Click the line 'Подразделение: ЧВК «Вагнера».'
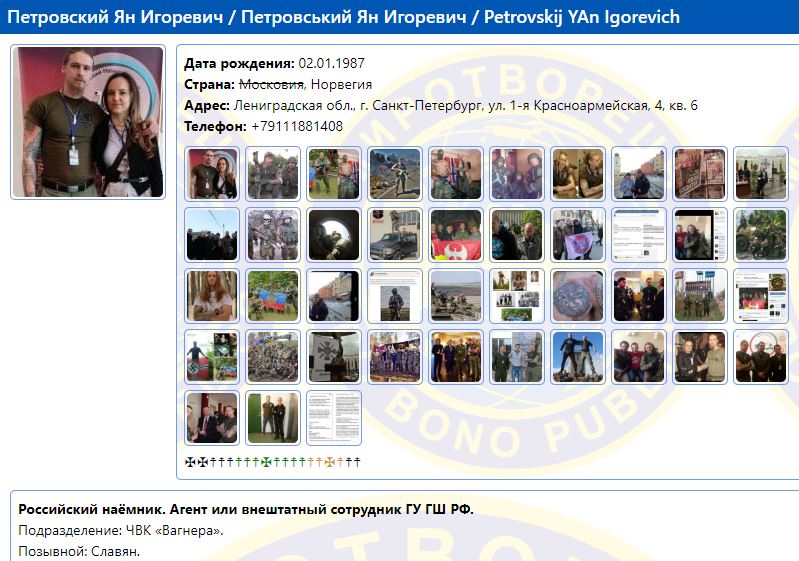Viewport: 799px width, 561px height. click(x=121, y=530)
